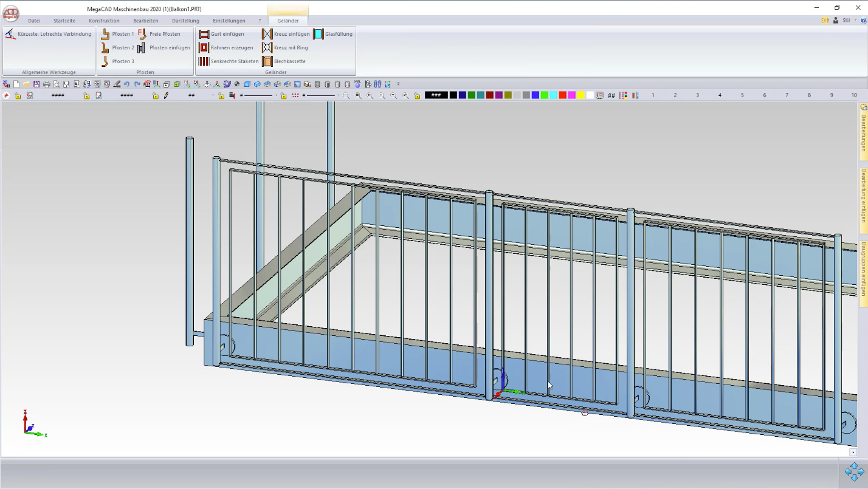Pick the yellow color swatch
Viewport: 868px width, 489px height.
coord(580,95)
